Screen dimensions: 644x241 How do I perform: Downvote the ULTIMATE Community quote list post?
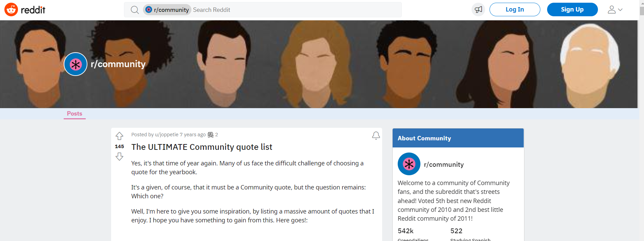[119, 157]
